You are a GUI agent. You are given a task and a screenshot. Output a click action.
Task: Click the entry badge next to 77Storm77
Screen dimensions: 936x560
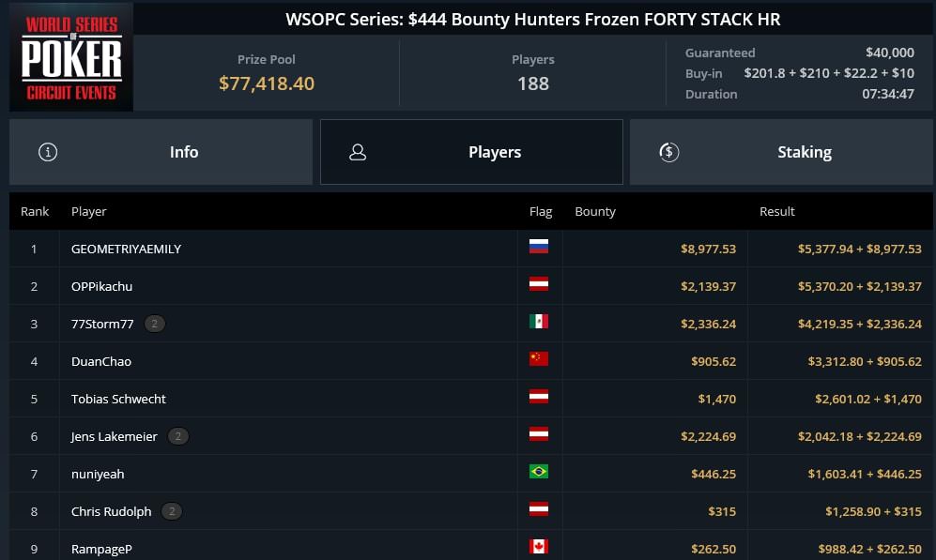click(155, 324)
